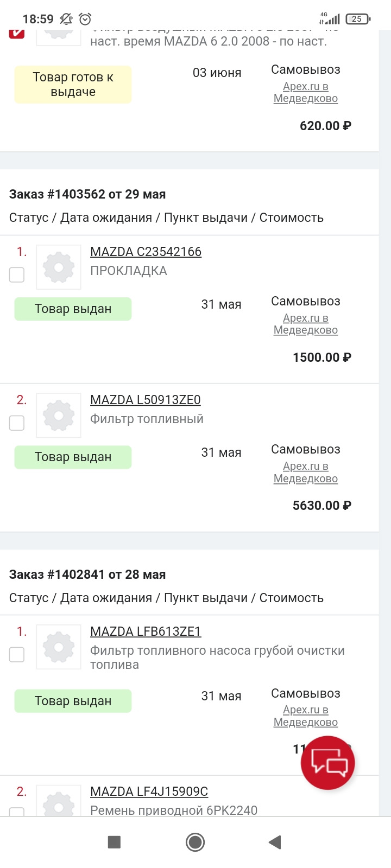Open MAZDA LF4J15909C part link
The image size is (391, 868).
(149, 792)
